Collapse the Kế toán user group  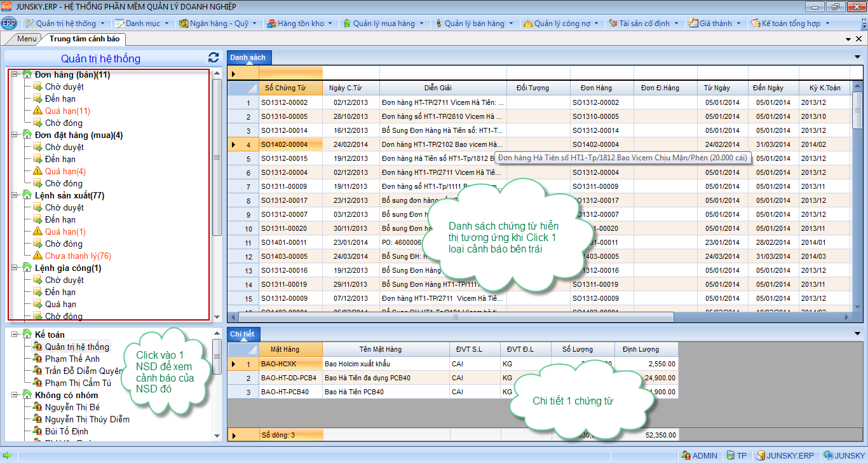pyautogui.click(x=14, y=335)
